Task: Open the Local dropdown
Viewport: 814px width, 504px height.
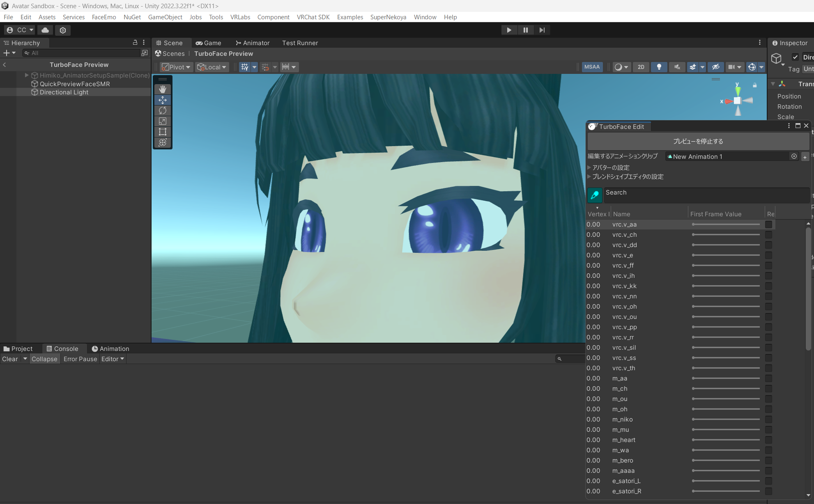Action: click(x=211, y=67)
